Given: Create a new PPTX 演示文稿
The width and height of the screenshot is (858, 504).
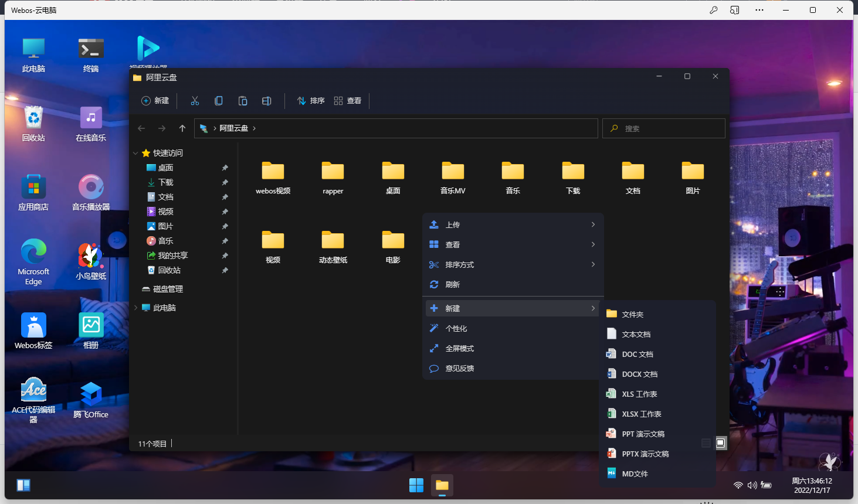Looking at the screenshot, I should pyautogui.click(x=657, y=454).
